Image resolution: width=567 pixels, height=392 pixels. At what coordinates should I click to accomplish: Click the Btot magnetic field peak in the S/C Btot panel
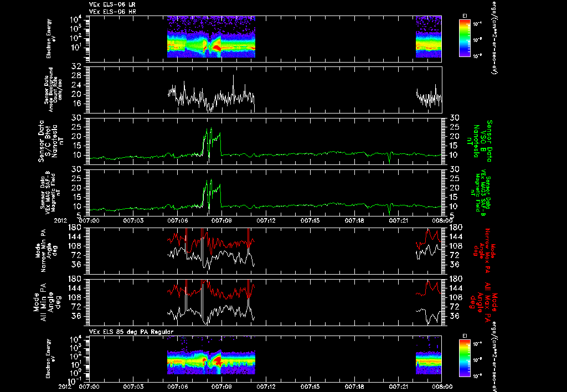pyautogui.click(x=211, y=129)
